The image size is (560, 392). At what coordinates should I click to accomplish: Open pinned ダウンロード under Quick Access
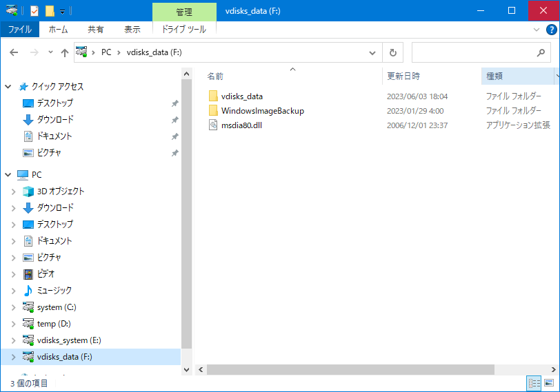click(x=55, y=119)
